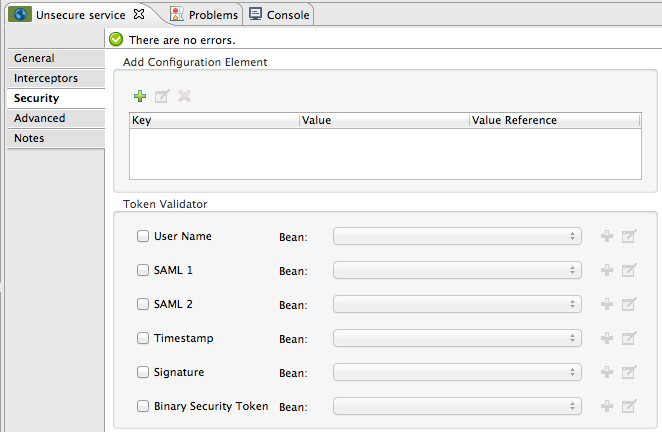This screenshot has height=432, width=662.
Task: Go to the Advanced side tab
Action: click(40, 118)
